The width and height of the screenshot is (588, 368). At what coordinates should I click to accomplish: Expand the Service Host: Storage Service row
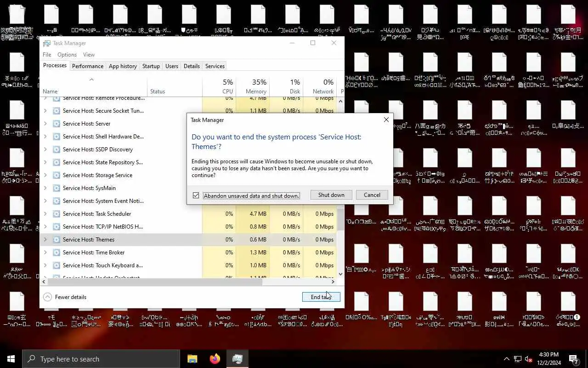[45, 175]
